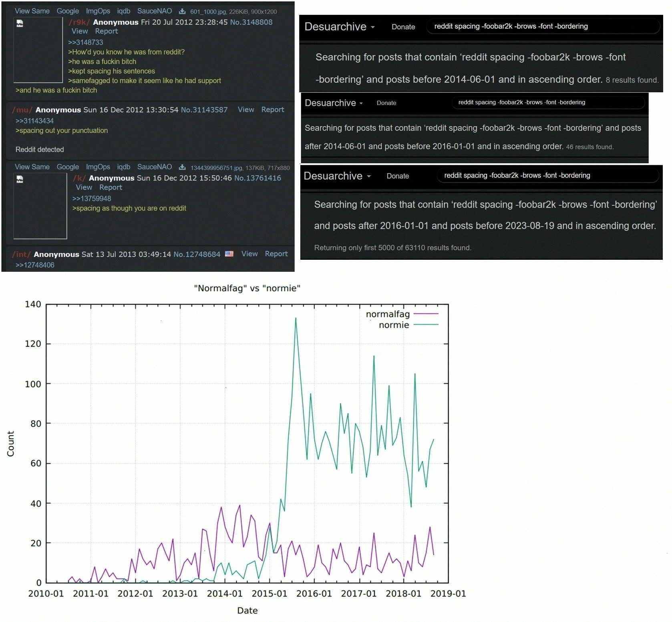The width and height of the screenshot is (672, 622).
Task: Click Report in the /mu/ post header
Action: (273, 109)
